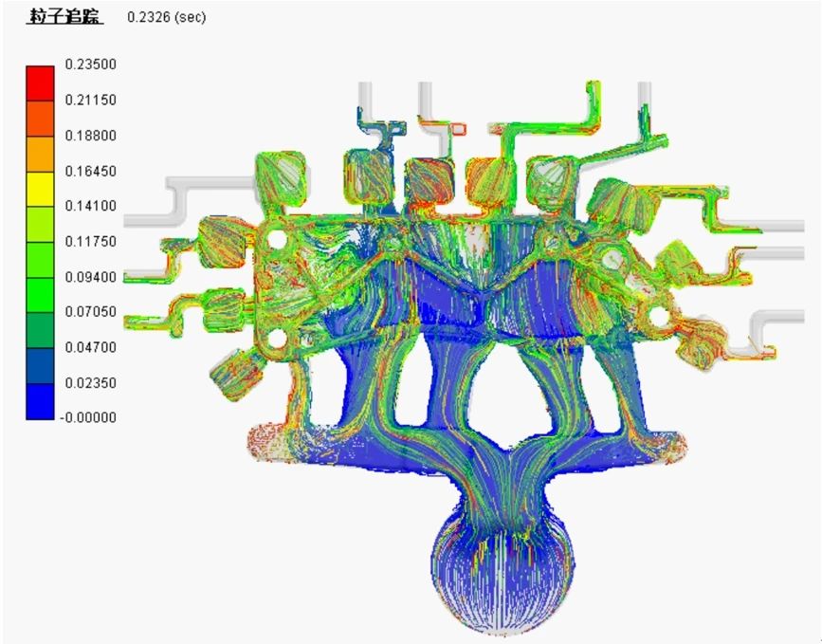822x644 pixels.
Task: Pick the bottom-most blue legend band
Action: (40, 400)
